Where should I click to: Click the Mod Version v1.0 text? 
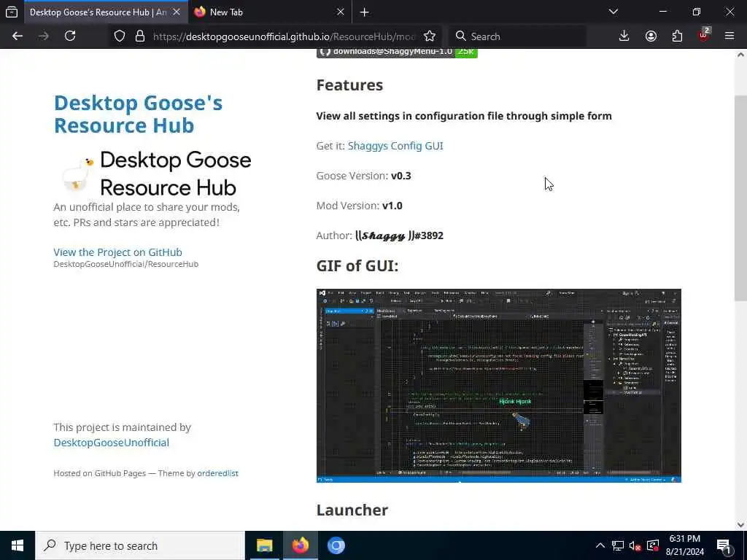pos(359,206)
